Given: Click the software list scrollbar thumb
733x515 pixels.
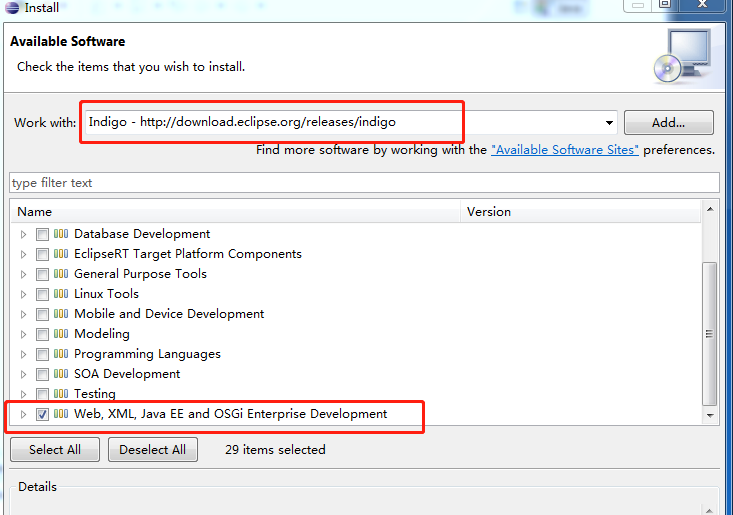Looking at the screenshot, I should pos(710,334).
